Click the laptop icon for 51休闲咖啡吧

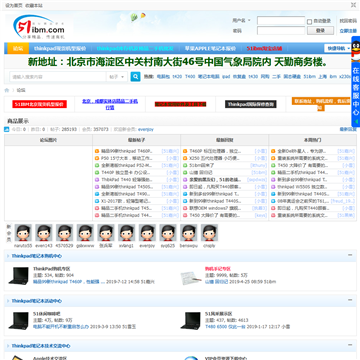pos(19,321)
